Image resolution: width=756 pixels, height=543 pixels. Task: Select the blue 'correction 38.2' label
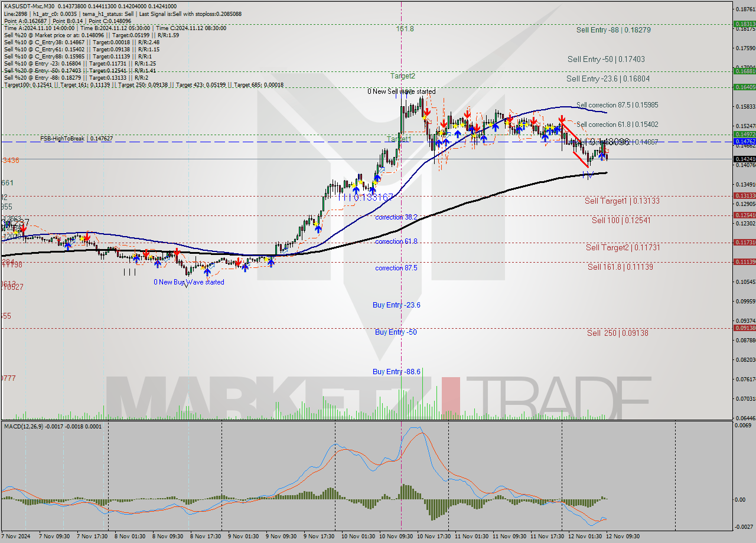396,217
